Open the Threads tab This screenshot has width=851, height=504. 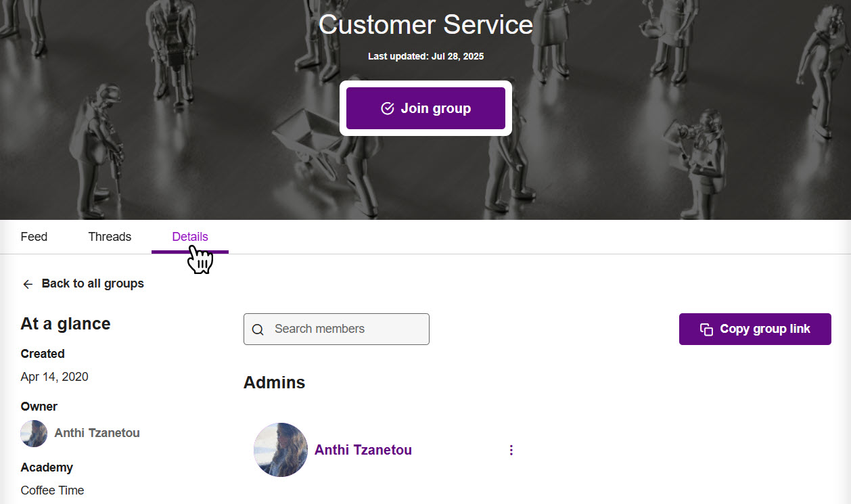110,236
